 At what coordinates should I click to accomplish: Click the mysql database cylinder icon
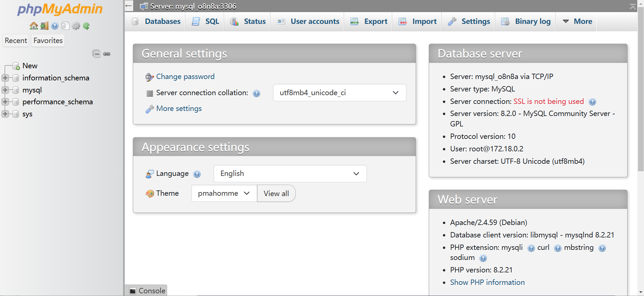15,90
